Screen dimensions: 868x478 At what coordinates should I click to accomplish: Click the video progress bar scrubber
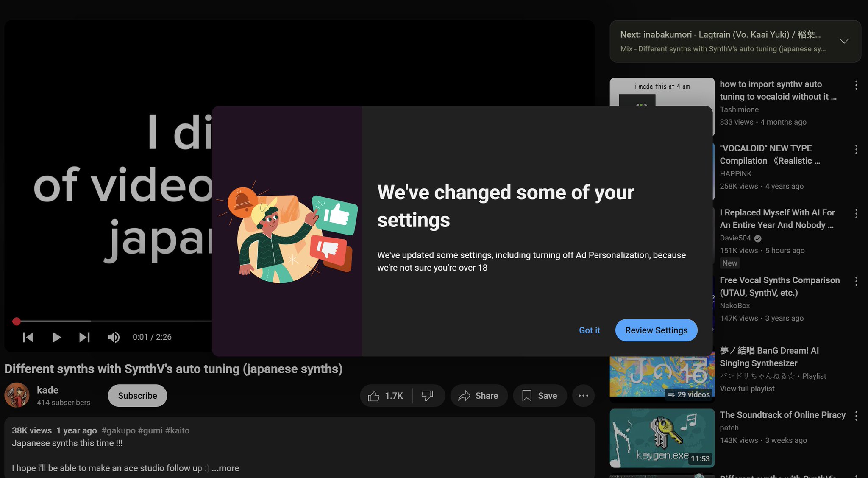[17, 321]
